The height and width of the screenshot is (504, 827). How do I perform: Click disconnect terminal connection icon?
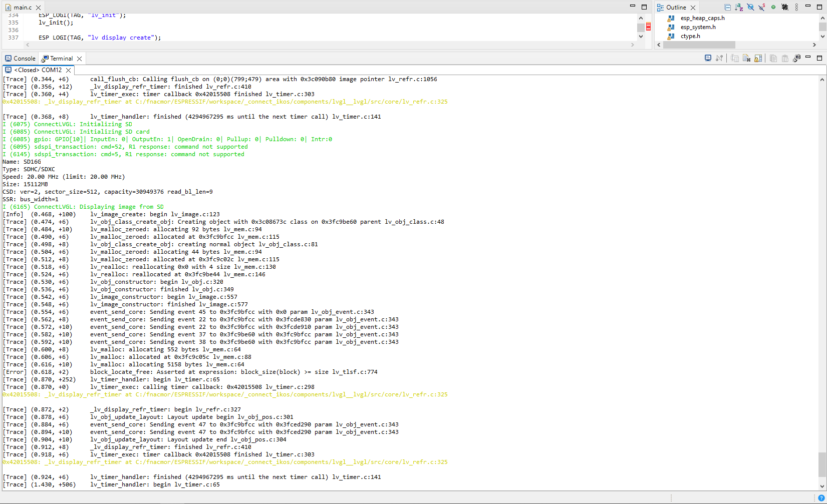coord(719,58)
